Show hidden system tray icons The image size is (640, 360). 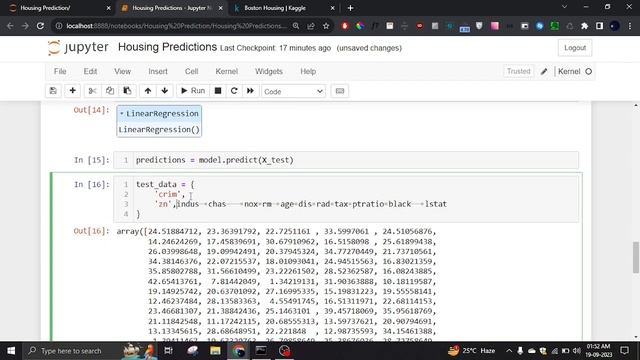pyautogui.click(x=509, y=351)
